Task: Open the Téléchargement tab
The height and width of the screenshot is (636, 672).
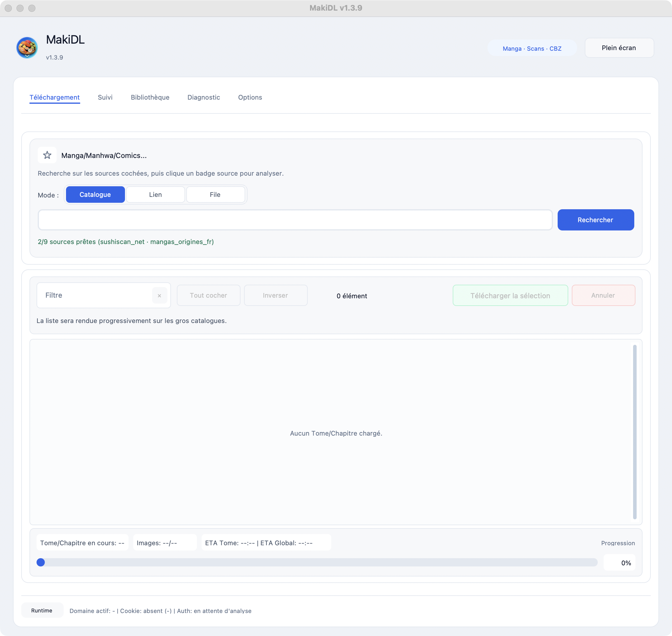Action: [x=55, y=97]
